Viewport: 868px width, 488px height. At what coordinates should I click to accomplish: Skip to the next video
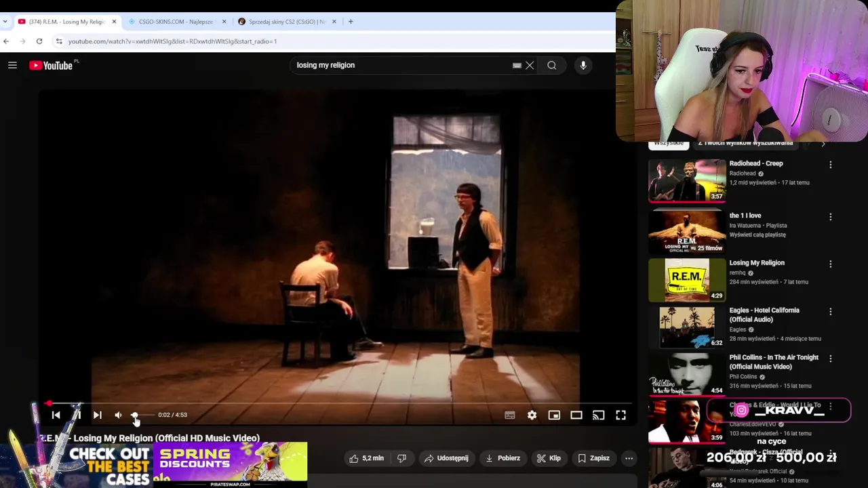click(97, 415)
